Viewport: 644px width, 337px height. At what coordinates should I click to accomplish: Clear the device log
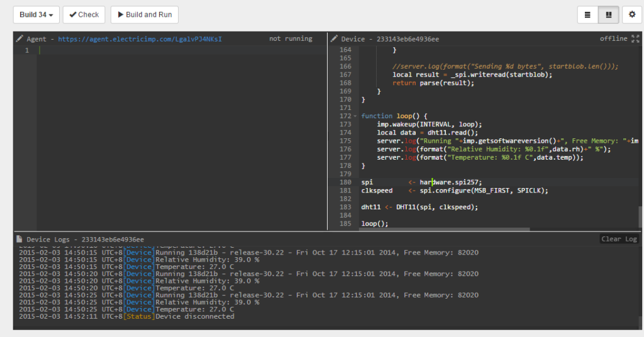point(619,239)
